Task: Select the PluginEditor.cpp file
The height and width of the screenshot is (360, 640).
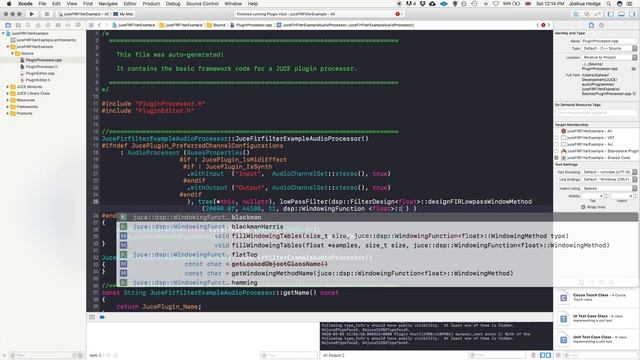Action: tap(40, 73)
